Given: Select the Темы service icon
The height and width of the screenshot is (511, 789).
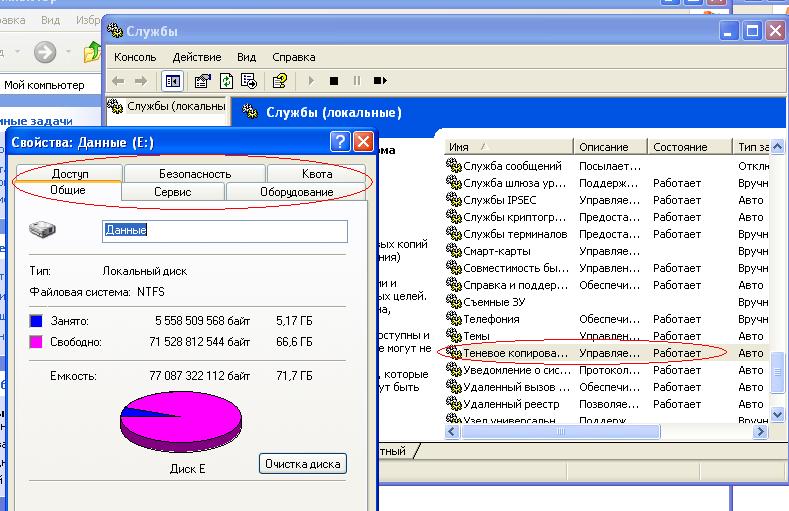Looking at the screenshot, I should tap(453, 335).
